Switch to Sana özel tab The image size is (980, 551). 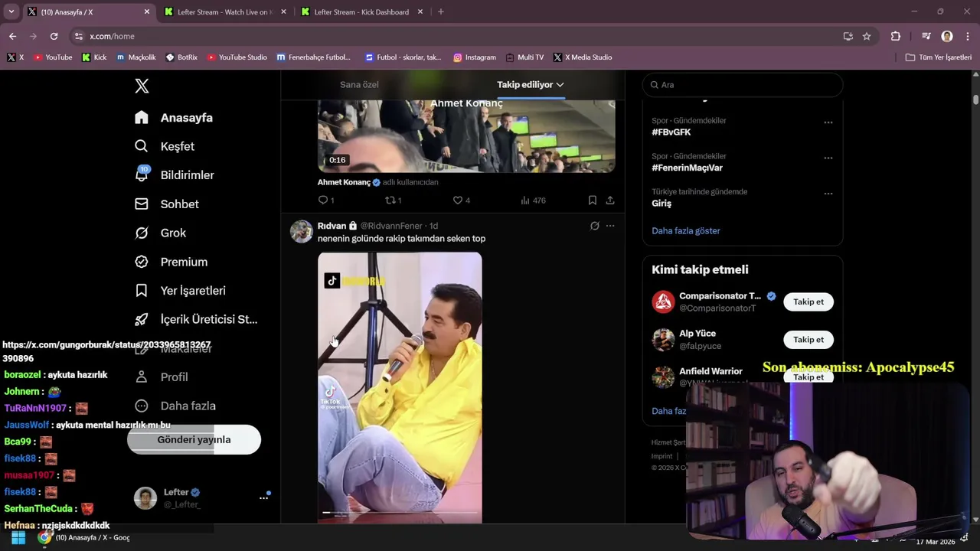[359, 85]
